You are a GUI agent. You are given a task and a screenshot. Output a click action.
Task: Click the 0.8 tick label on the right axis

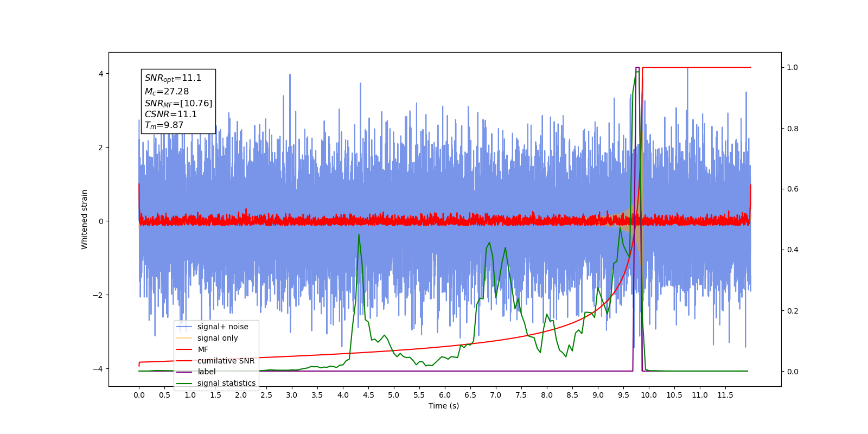(x=793, y=129)
